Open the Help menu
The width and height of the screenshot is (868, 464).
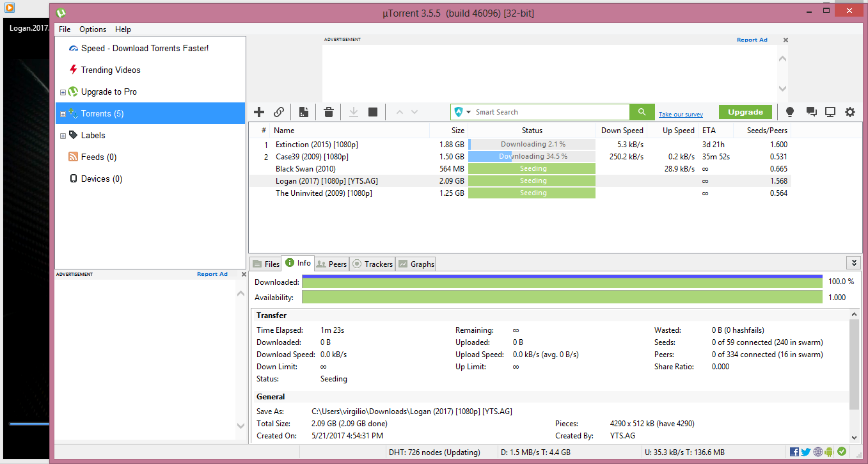pos(123,29)
